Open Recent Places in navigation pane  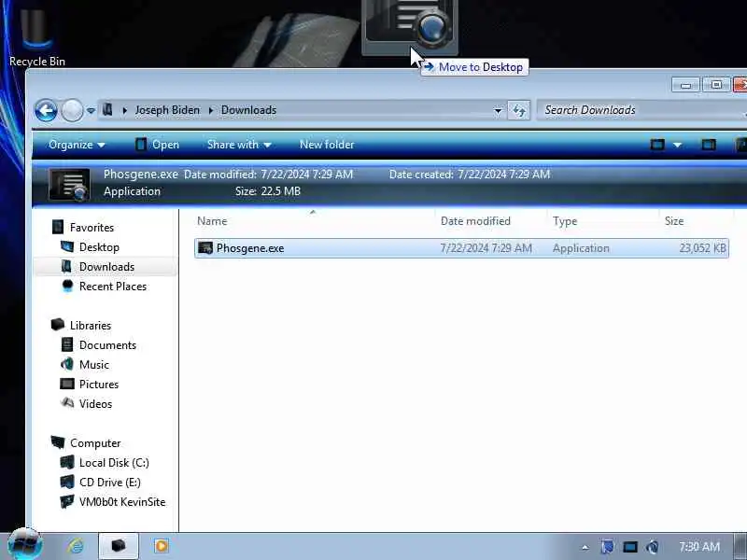point(112,287)
